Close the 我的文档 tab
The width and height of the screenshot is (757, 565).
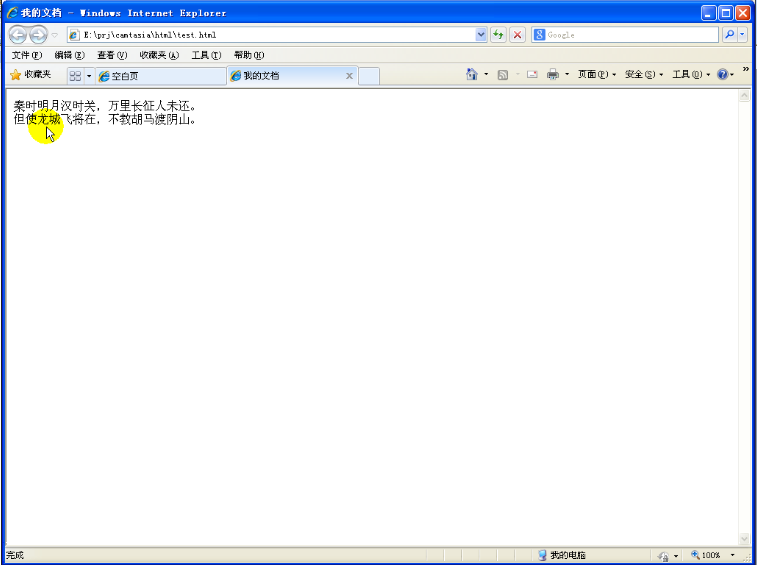tap(349, 76)
